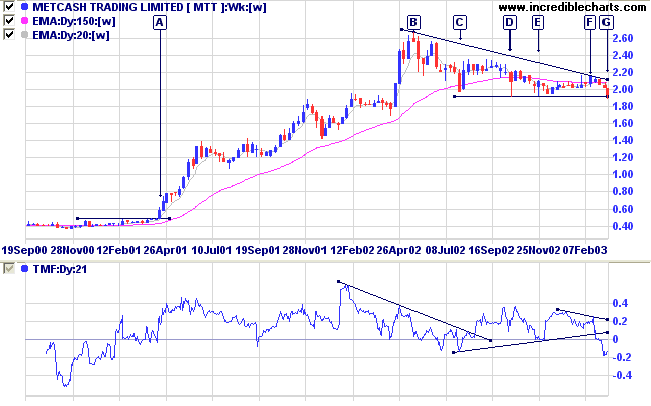Viewport: 651px width, 406px height.
Task: Click the 0.40 price axis value
Action: (623, 226)
